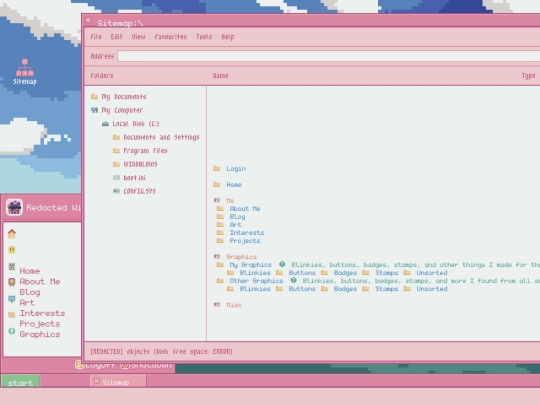
Task: Open the Sitemap desktop shortcut icon
Action: 25,71
